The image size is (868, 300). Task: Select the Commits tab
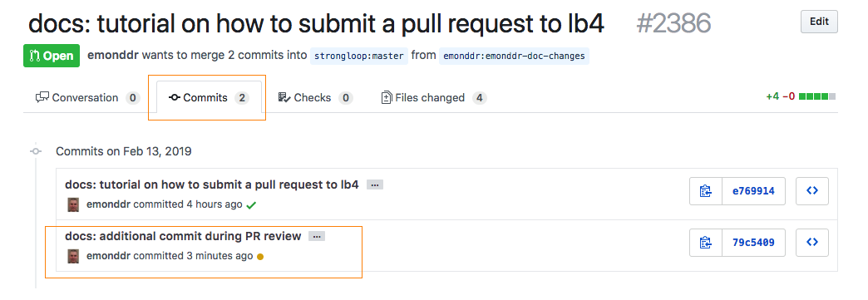pyautogui.click(x=209, y=98)
